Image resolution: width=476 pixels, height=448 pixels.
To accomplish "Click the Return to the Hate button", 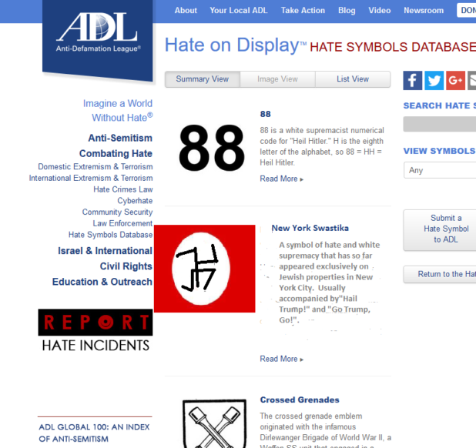I will click(440, 274).
